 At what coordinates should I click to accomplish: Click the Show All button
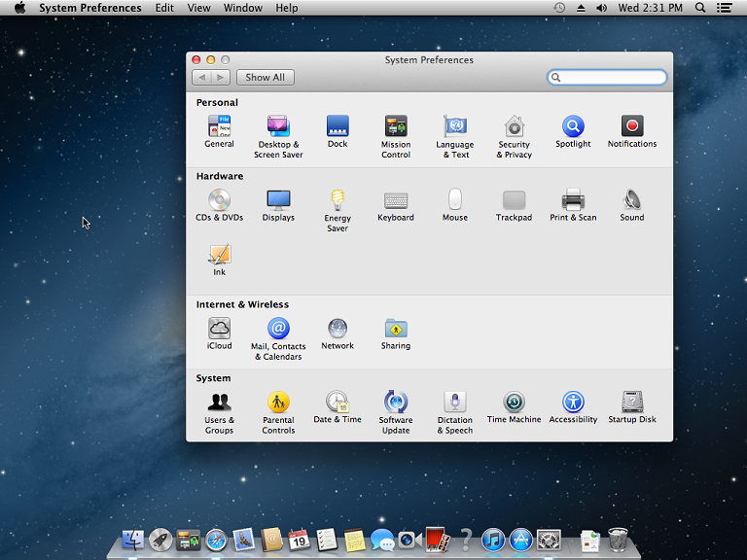click(265, 78)
